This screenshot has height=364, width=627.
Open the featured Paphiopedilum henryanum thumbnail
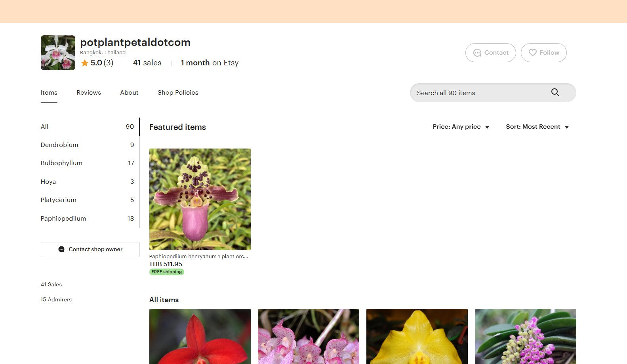200,199
